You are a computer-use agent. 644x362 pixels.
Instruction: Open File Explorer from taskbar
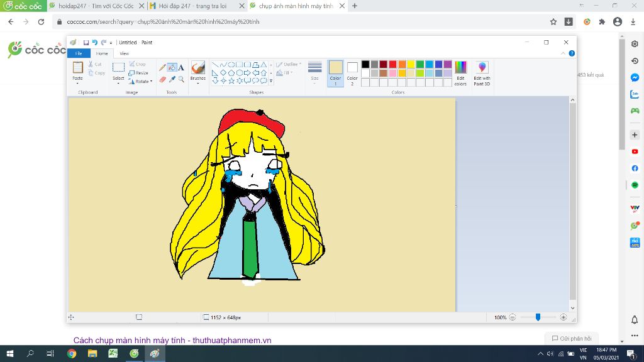click(92, 353)
